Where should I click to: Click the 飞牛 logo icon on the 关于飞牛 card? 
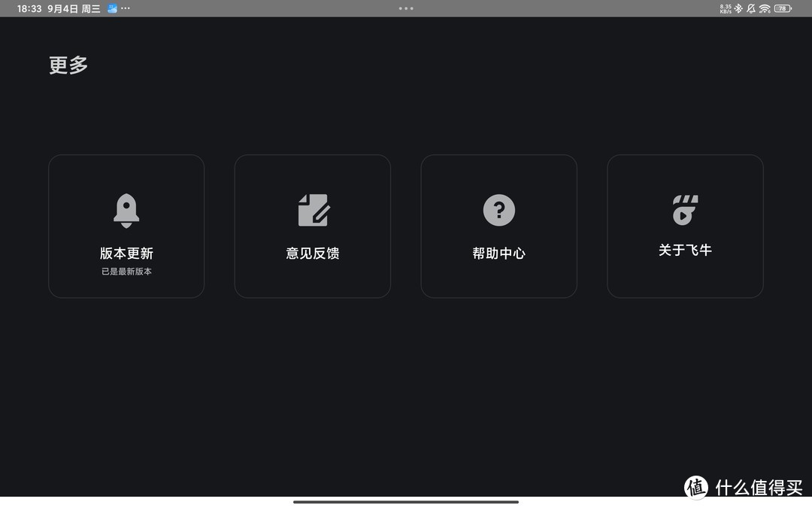click(x=685, y=210)
